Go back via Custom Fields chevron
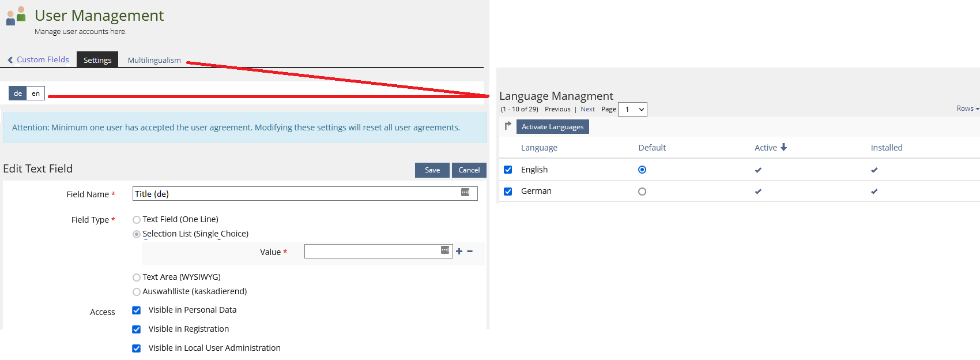Viewport: 980px width, 360px height. coord(10,60)
